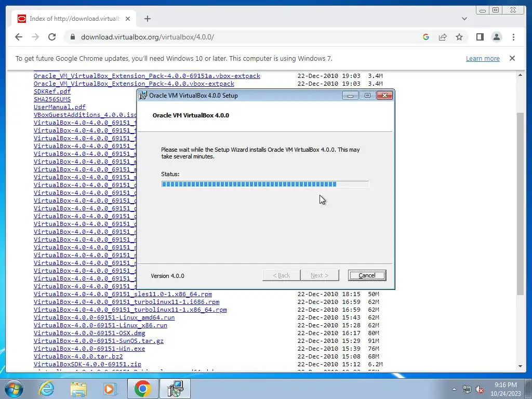Minimize the VirtualBox Setup dialog

351,96
